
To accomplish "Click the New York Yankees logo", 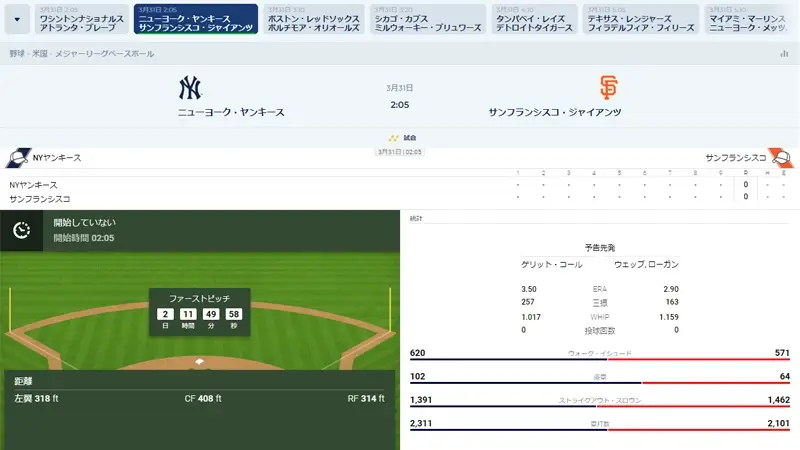I will coord(190,88).
